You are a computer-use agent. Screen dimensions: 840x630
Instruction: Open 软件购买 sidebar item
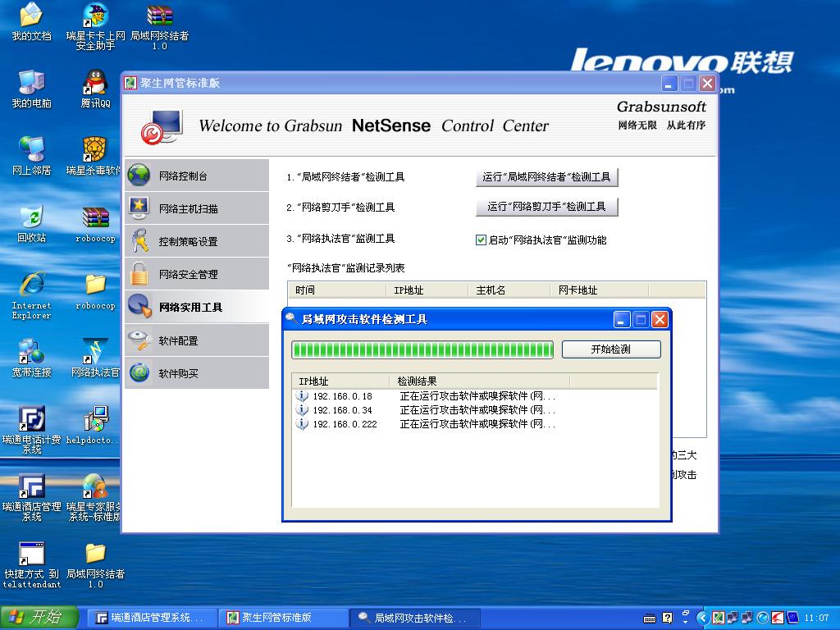(x=197, y=373)
